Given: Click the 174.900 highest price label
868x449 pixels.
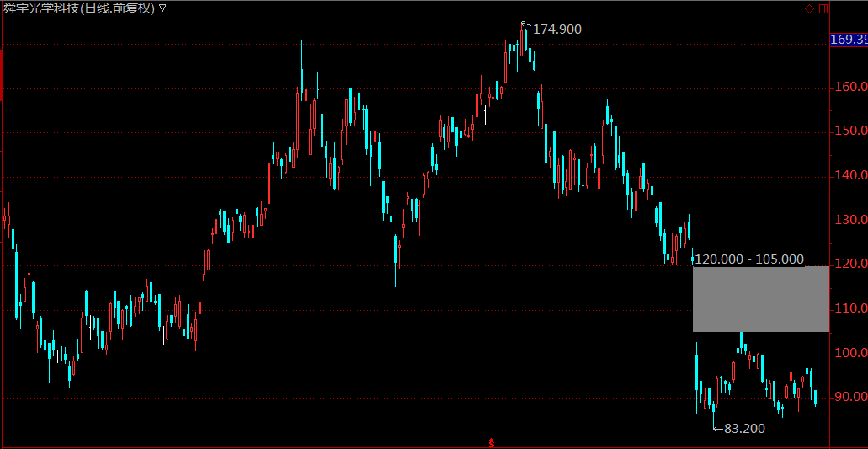Looking at the screenshot, I should [557, 29].
